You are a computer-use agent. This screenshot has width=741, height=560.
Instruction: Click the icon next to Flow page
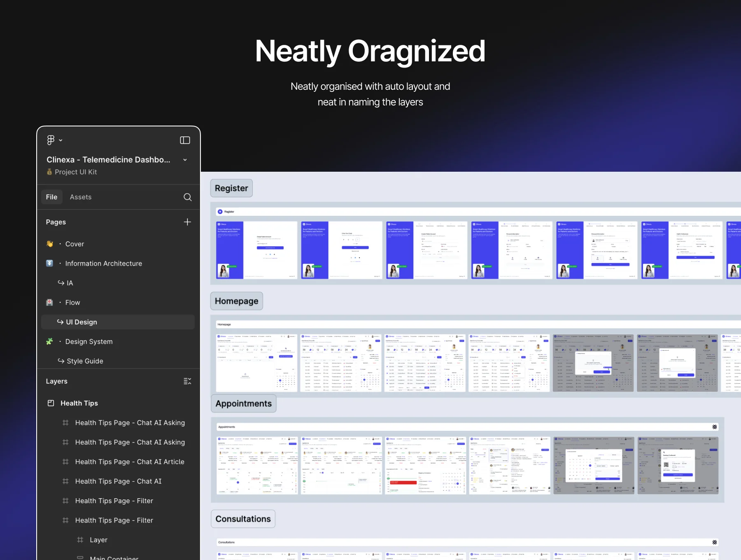49,303
